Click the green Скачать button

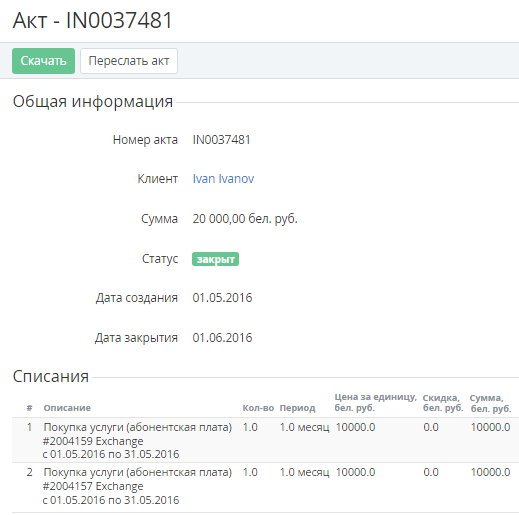(x=43, y=61)
